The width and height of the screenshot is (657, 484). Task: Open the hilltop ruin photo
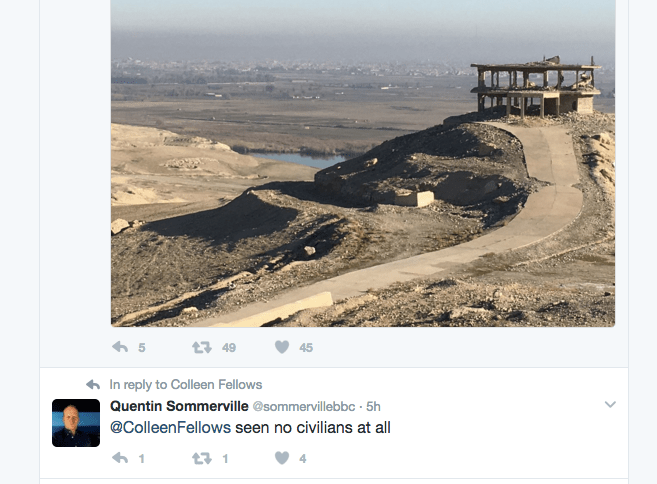point(363,163)
